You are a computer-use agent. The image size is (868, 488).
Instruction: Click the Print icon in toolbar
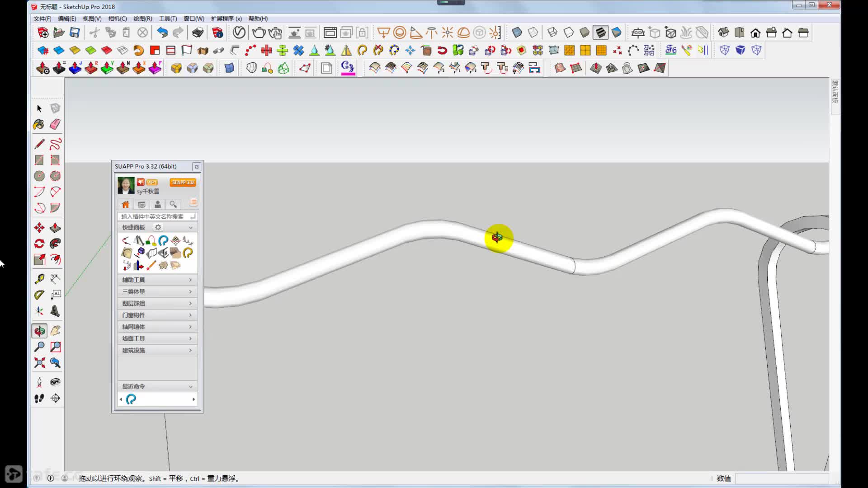click(198, 33)
